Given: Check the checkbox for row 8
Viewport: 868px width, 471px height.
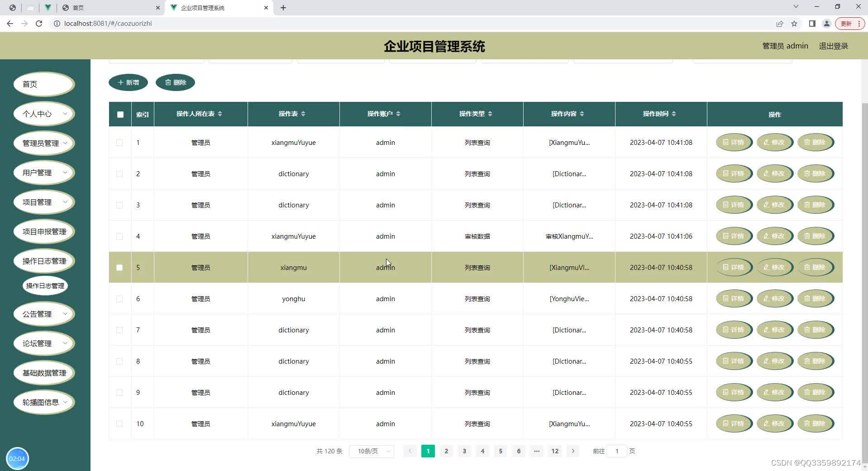Looking at the screenshot, I should click(119, 361).
